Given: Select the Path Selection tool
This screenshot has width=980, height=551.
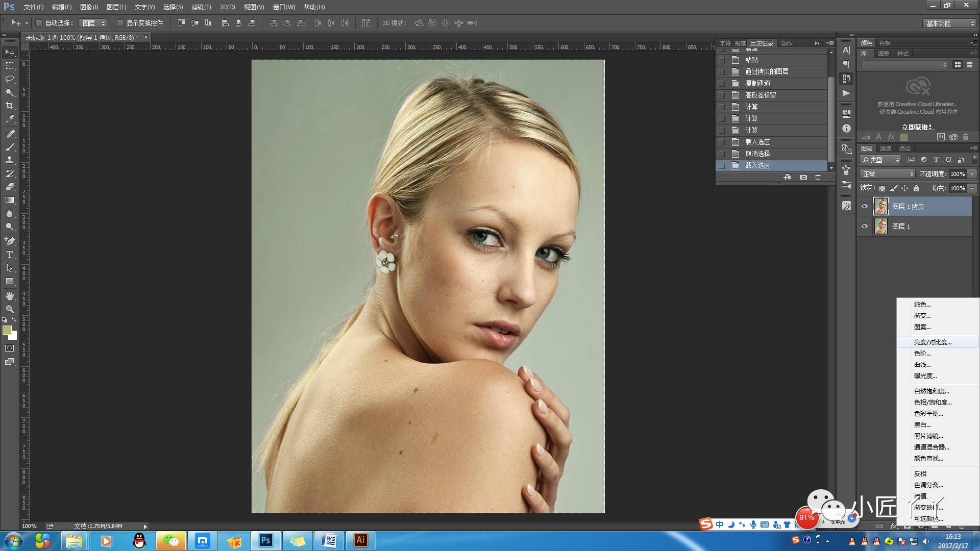Looking at the screenshot, I should [10, 268].
